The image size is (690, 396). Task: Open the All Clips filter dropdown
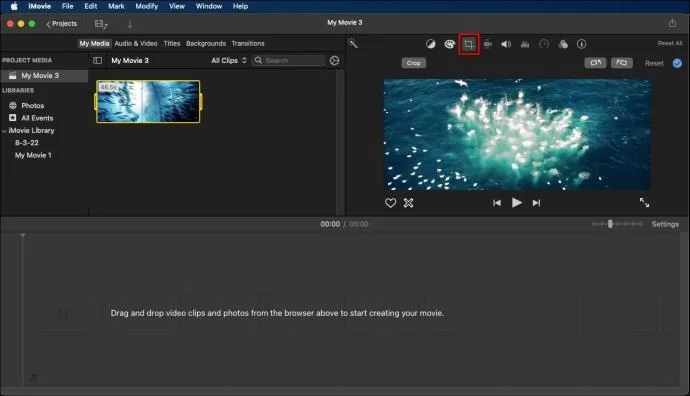(229, 60)
